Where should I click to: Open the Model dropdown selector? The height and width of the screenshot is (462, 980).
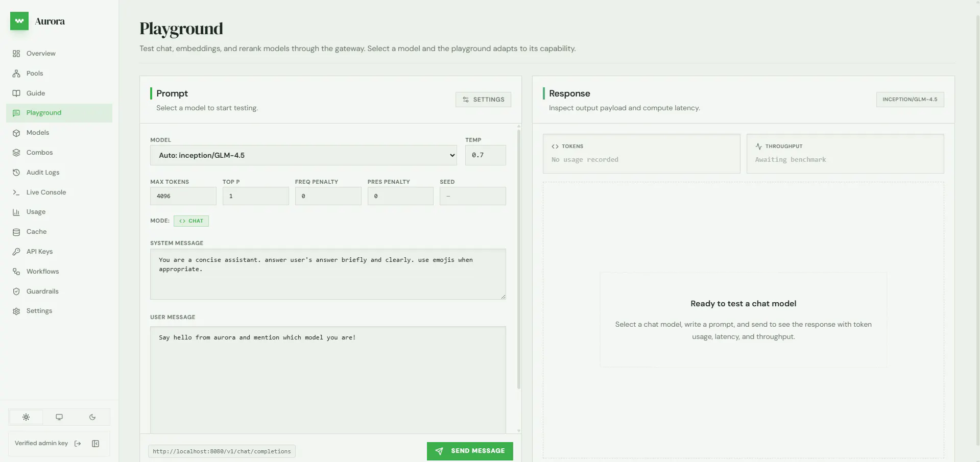click(303, 155)
